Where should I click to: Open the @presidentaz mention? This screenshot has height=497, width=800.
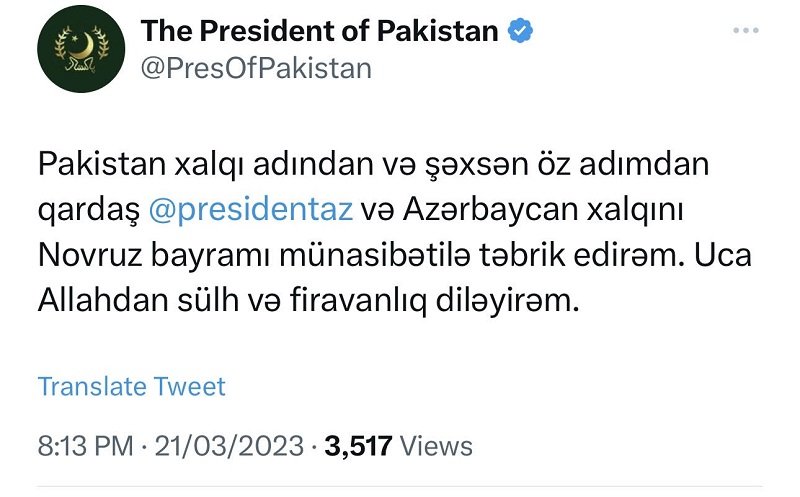250,211
